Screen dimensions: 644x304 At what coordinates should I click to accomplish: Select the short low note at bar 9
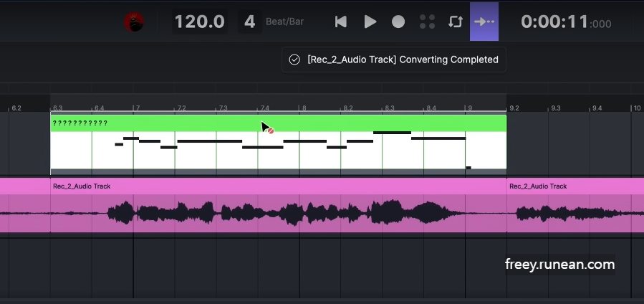pyautogui.click(x=468, y=168)
